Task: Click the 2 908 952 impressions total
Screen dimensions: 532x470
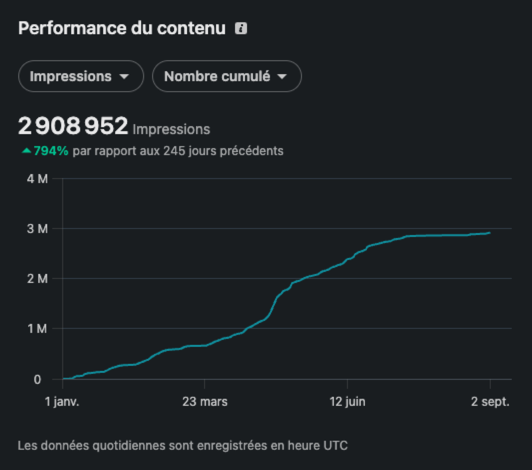Action: [x=73, y=126]
